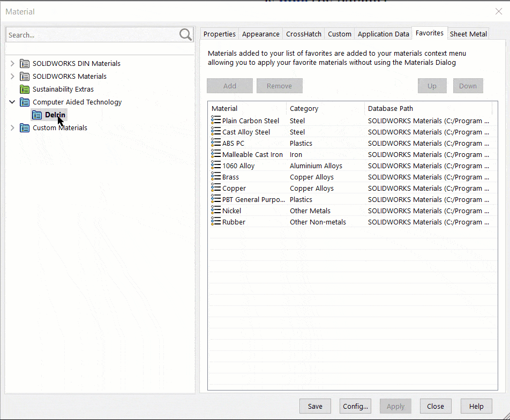
Task: Click the Up button
Action: click(432, 86)
